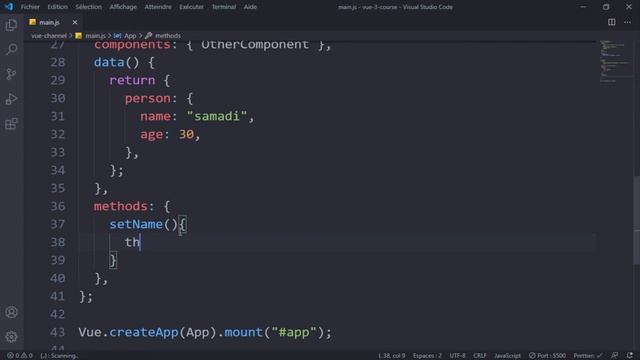The width and height of the screenshot is (640, 360).
Task: Click the "#app" string on line 43
Action: [294, 332]
